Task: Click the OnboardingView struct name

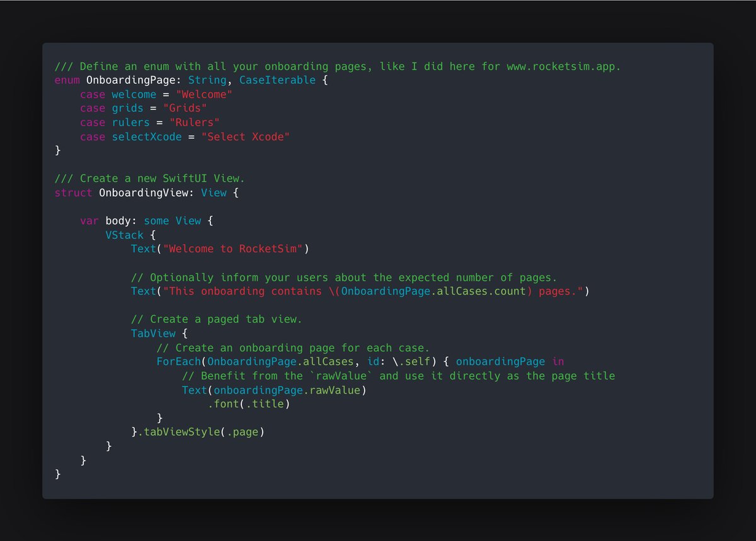Action: (x=144, y=193)
